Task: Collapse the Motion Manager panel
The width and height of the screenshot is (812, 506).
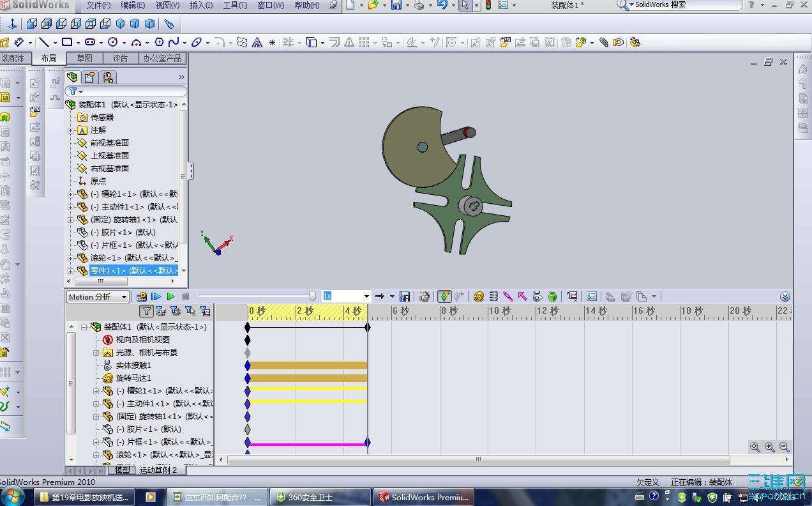Action: click(x=785, y=296)
